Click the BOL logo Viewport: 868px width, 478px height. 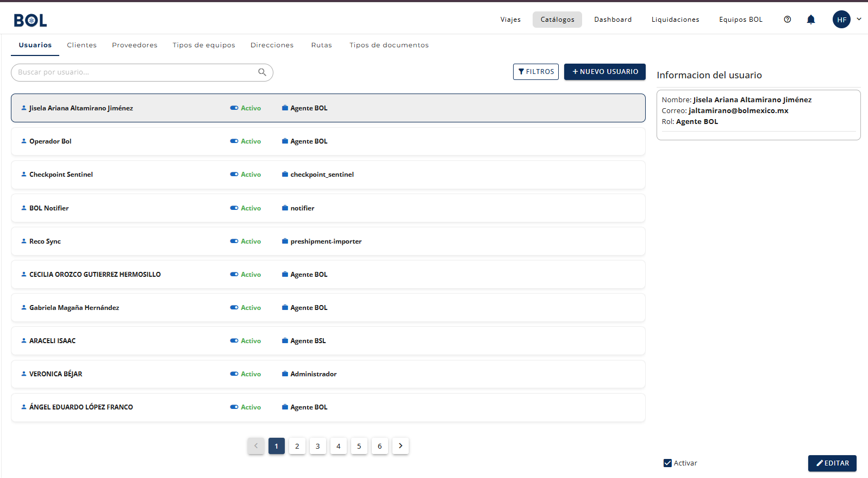(30, 20)
